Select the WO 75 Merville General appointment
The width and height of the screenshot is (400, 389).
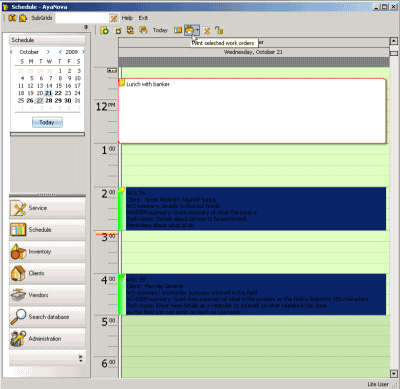pyautogui.click(x=252, y=294)
